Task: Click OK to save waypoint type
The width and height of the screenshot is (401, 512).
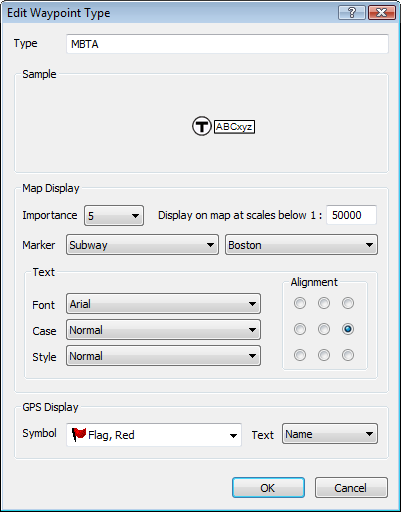Action: point(268,488)
